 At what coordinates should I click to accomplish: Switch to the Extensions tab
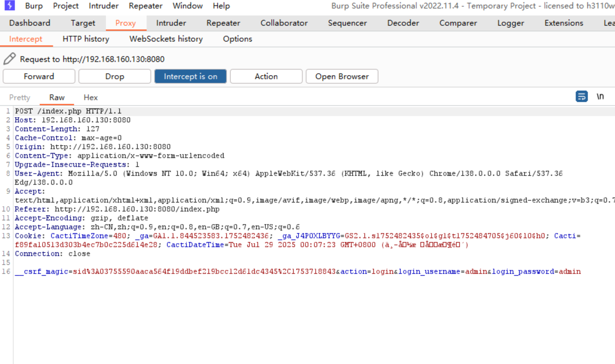point(564,23)
